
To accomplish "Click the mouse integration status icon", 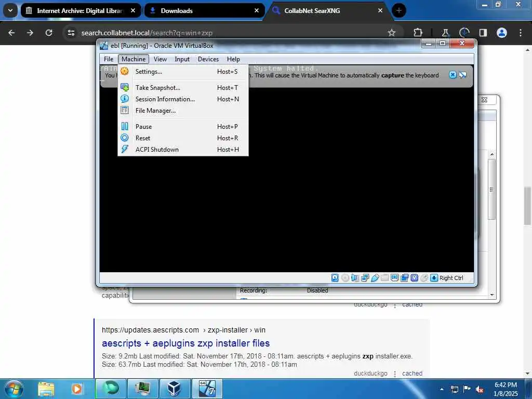I will pyautogui.click(x=424, y=278).
